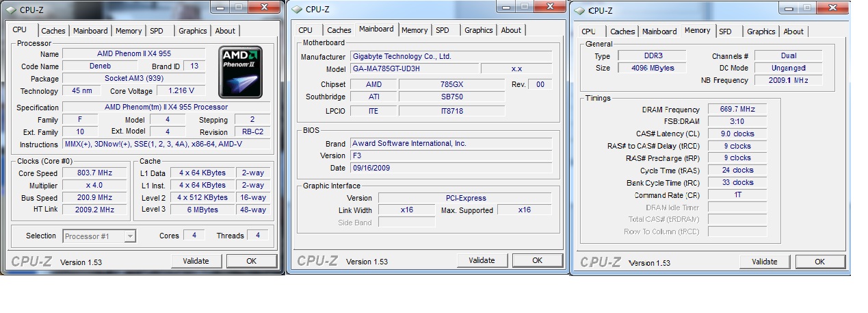The width and height of the screenshot is (868, 313).
Task: Open About tab in the Memory window
Action: click(793, 32)
